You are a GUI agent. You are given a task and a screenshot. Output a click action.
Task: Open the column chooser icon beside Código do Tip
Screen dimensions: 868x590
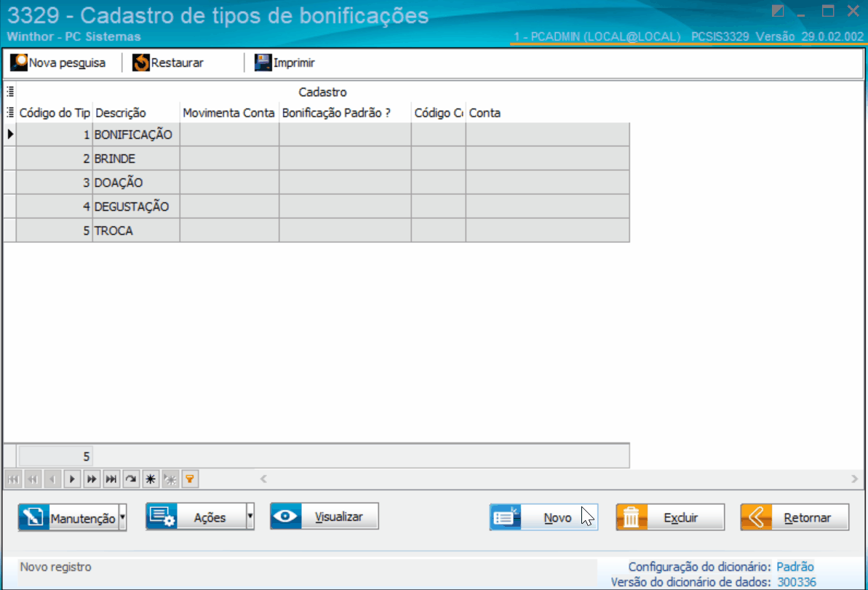[10, 113]
